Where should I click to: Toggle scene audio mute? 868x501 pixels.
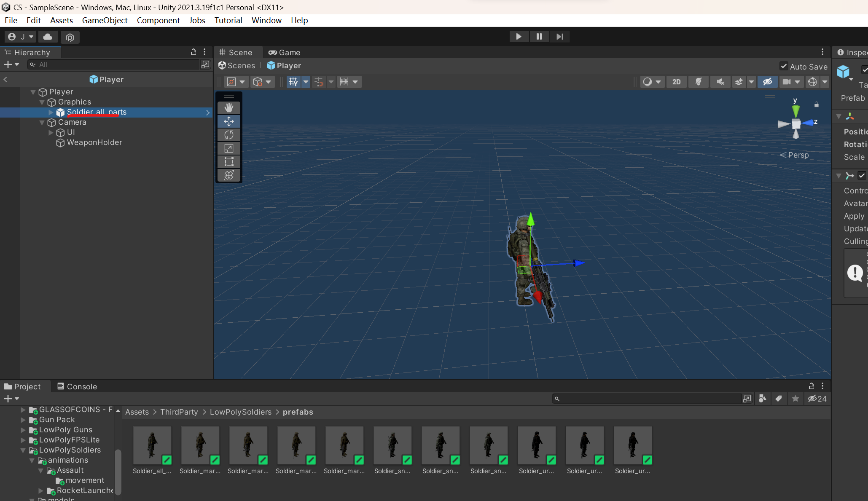point(720,82)
